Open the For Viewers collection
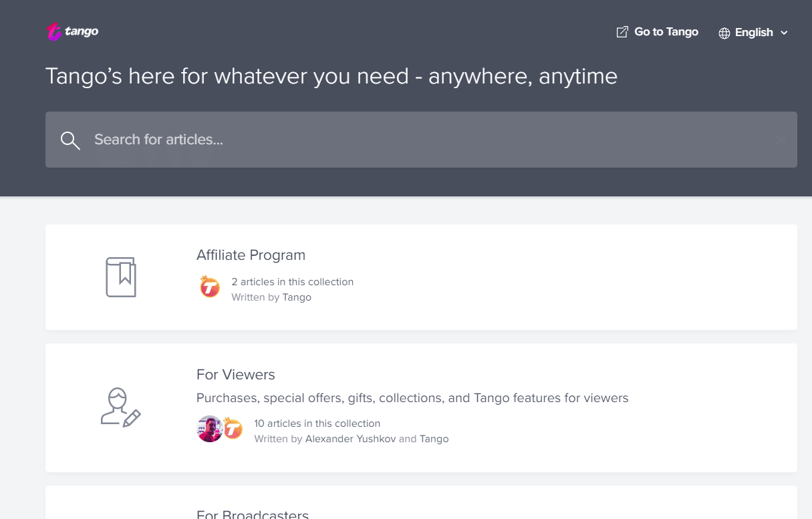This screenshot has width=812, height=519. pyautogui.click(x=236, y=375)
